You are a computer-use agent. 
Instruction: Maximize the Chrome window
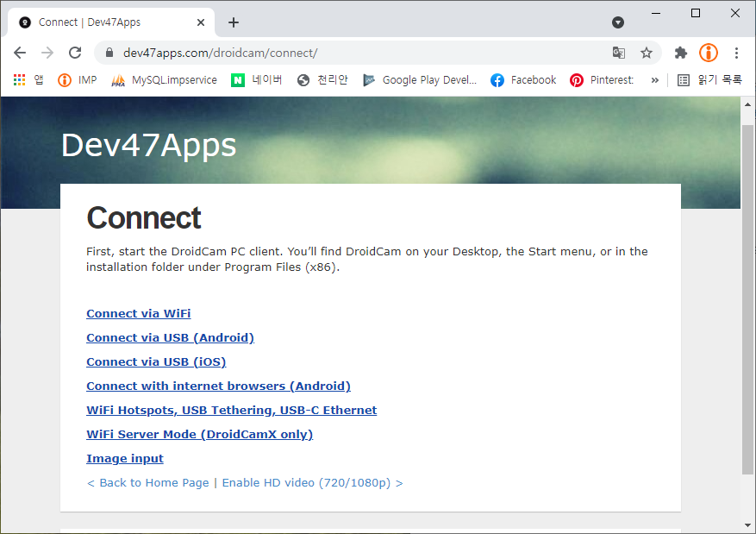[x=696, y=13]
